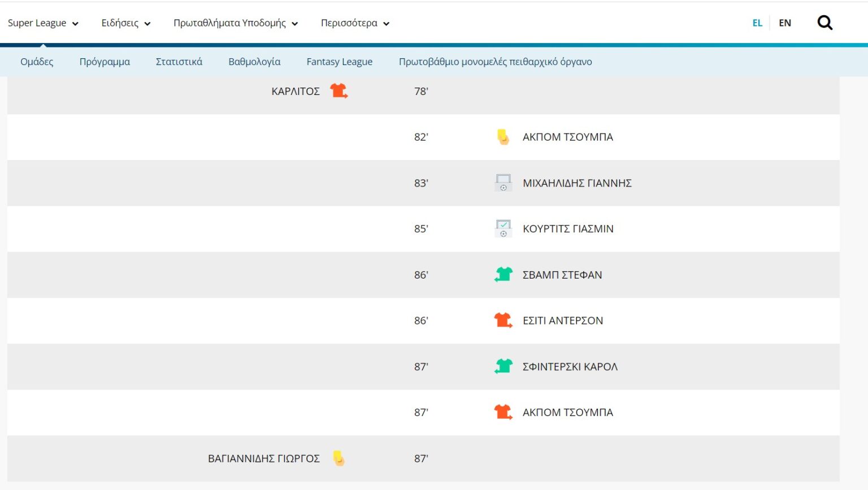Click the yellow card icon at 82'

(502, 137)
